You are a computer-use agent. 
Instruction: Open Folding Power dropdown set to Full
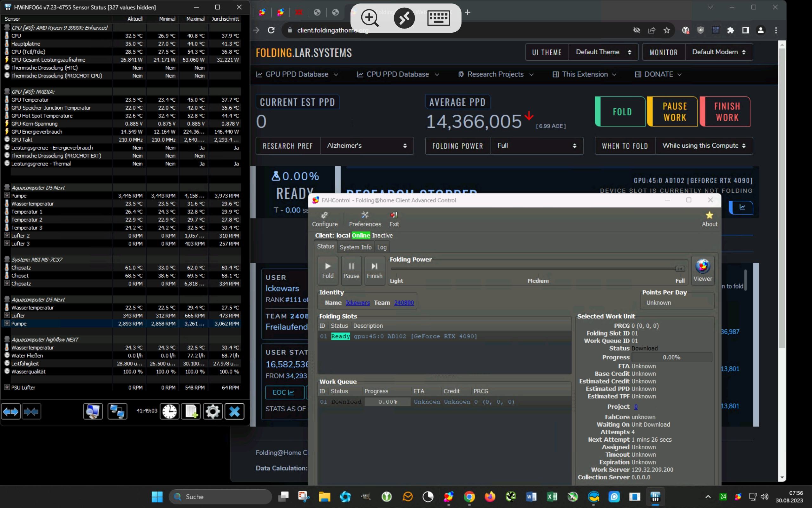537,145
